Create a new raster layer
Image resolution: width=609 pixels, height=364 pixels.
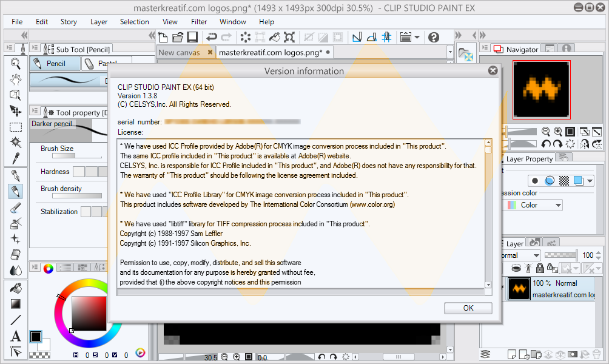coord(512,354)
